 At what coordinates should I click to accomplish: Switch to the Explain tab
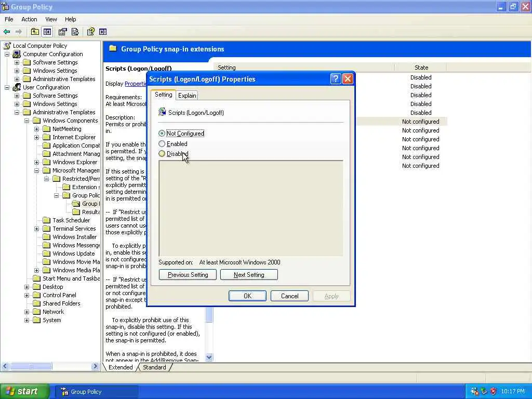pos(187,96)
